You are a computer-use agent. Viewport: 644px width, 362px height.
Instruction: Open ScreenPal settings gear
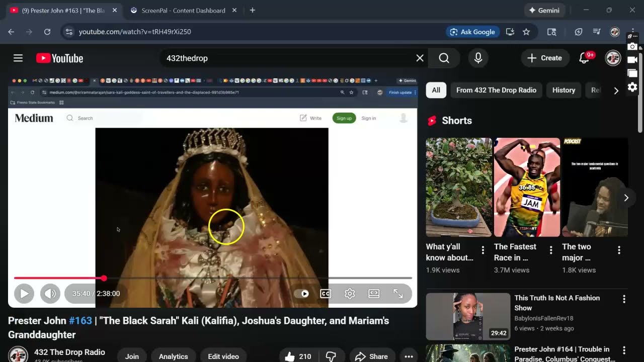click(x=632, y=87)
